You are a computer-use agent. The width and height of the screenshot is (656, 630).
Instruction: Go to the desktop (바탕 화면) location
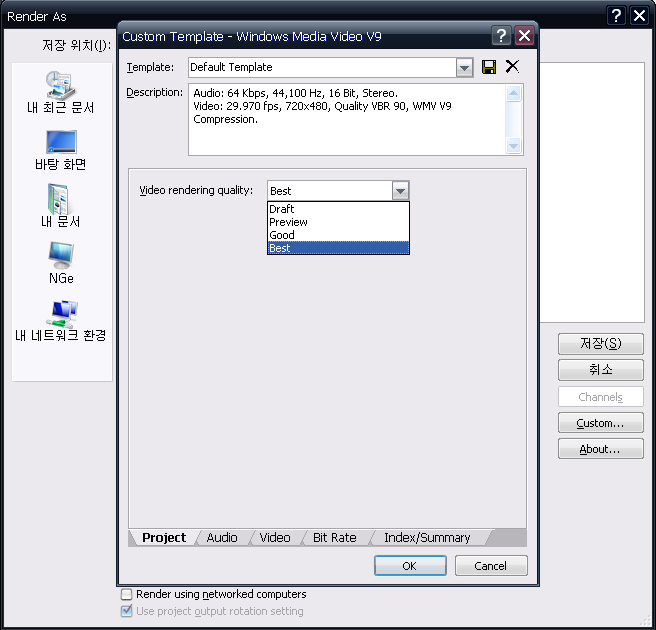(61, 151)
